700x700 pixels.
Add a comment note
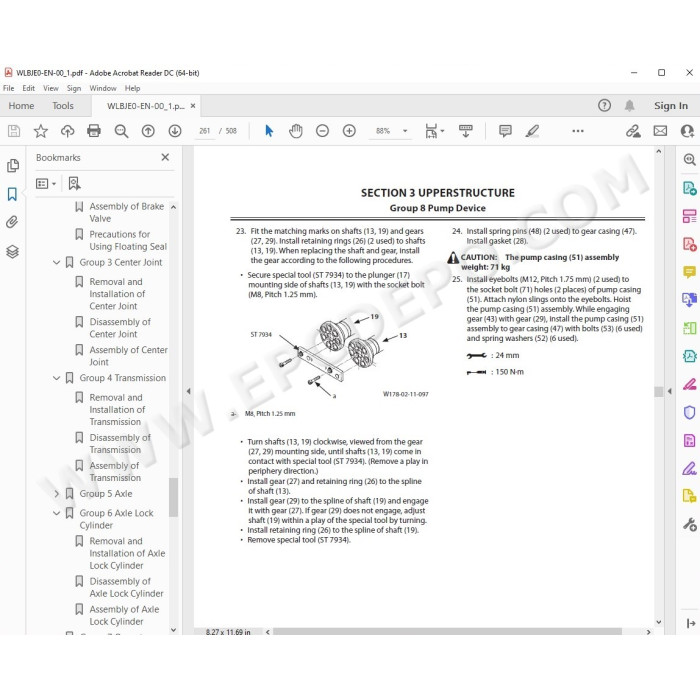(505, 131)
